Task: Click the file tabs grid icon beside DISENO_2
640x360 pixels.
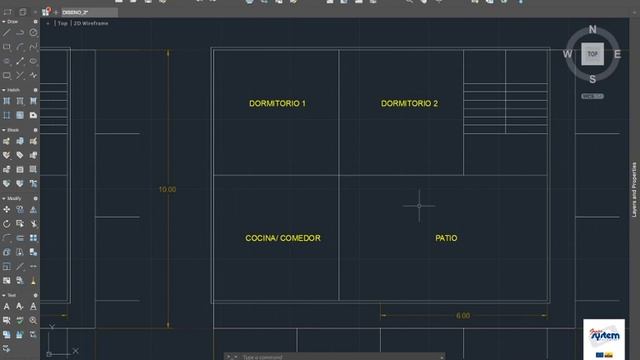Action: coord(45,12)
